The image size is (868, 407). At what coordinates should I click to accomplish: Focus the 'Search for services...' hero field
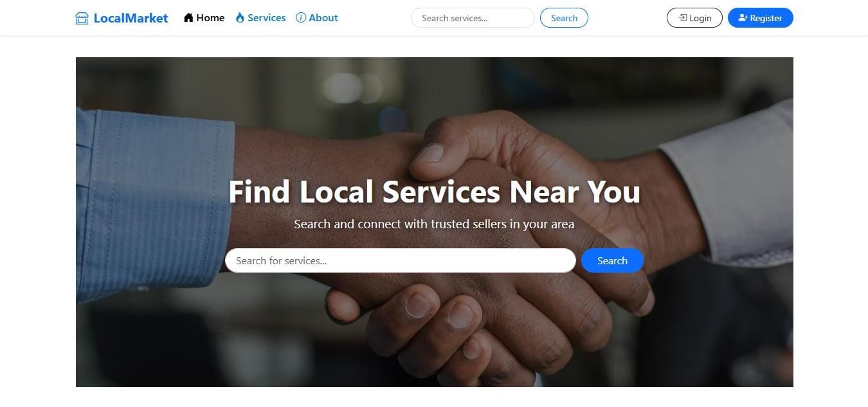pyautogui.click(x=401, y=260)
